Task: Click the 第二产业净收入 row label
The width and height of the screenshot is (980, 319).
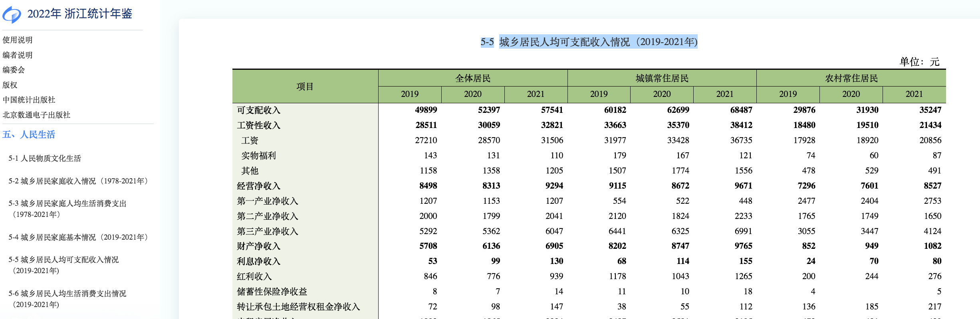Action: coord(268,216)
